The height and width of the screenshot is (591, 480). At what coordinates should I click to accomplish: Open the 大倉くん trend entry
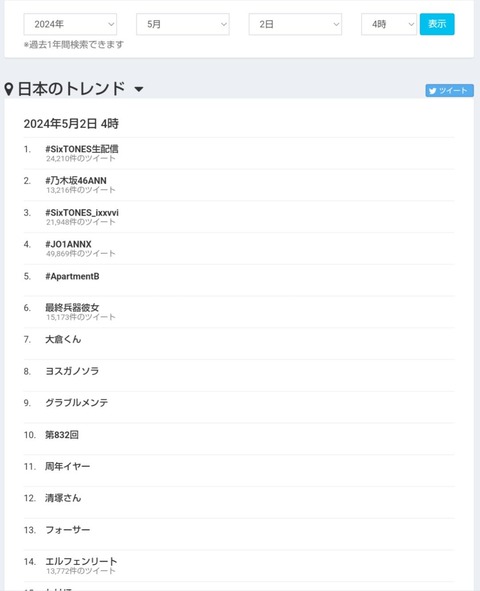(63, 339)
